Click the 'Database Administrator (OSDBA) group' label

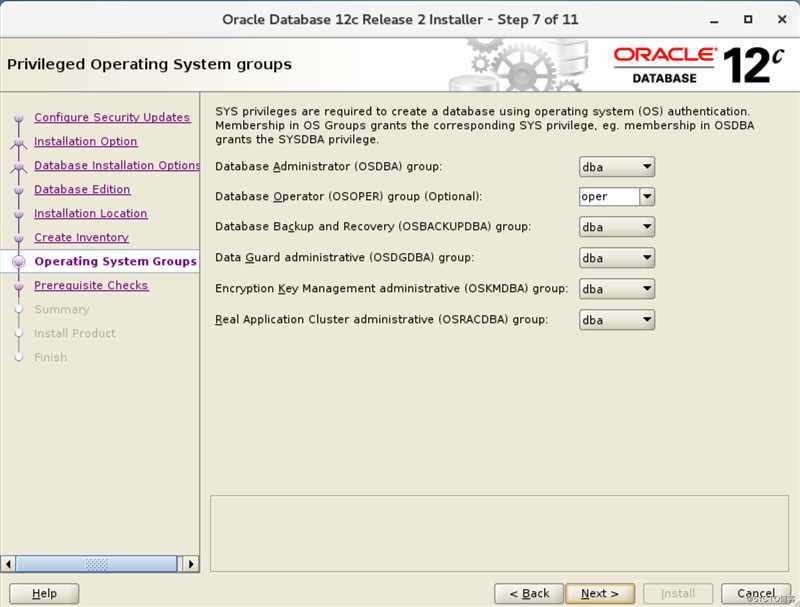click(329, 167)
